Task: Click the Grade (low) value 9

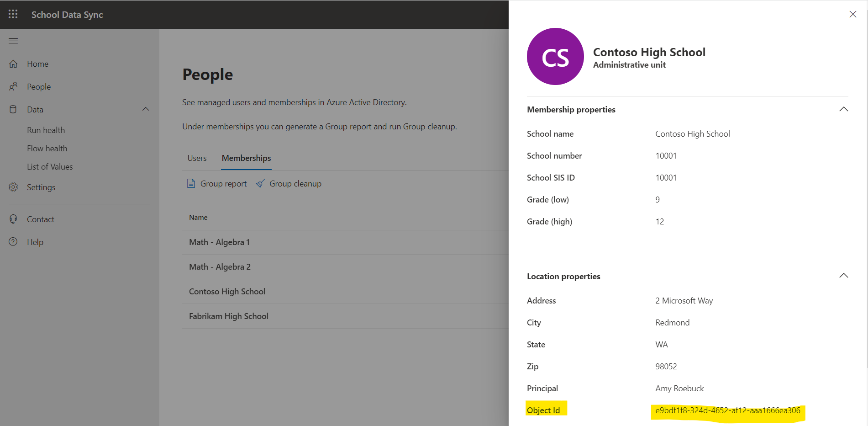Action: pos(658,199)
